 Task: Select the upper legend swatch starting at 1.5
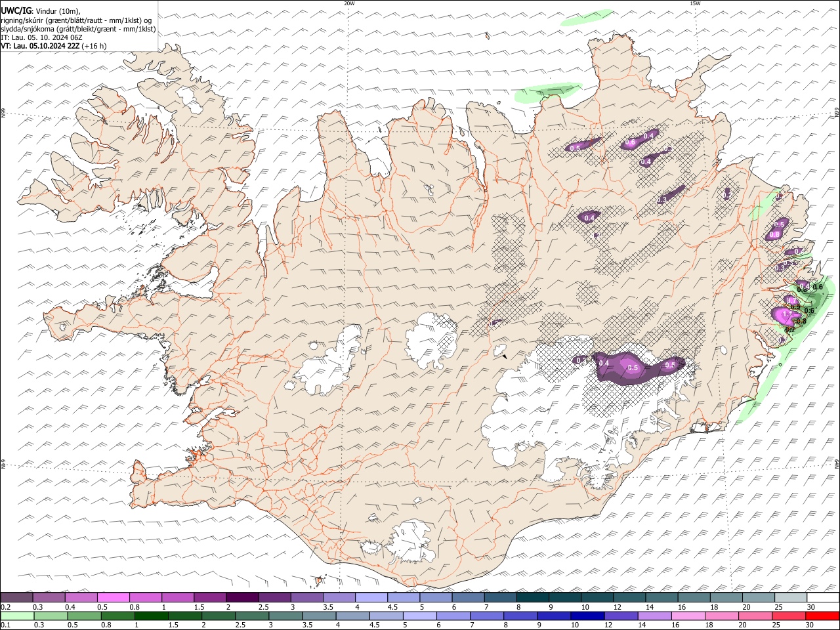click(x=210, y=598)
